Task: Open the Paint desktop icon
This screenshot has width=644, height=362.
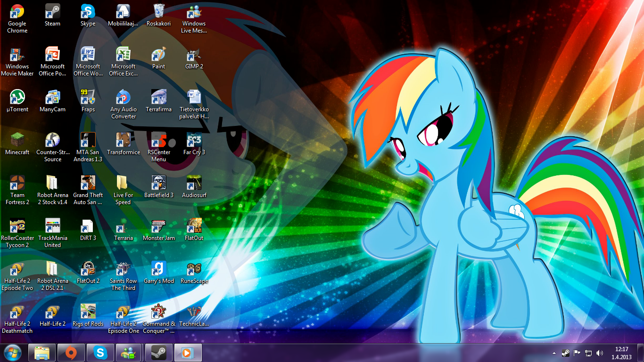Action: [x=159, y=58]
